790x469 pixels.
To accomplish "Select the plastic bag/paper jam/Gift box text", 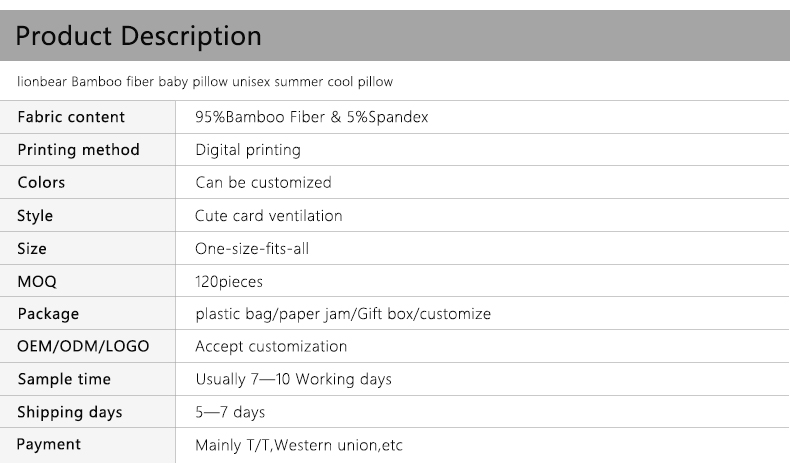I will pos(343,314).
